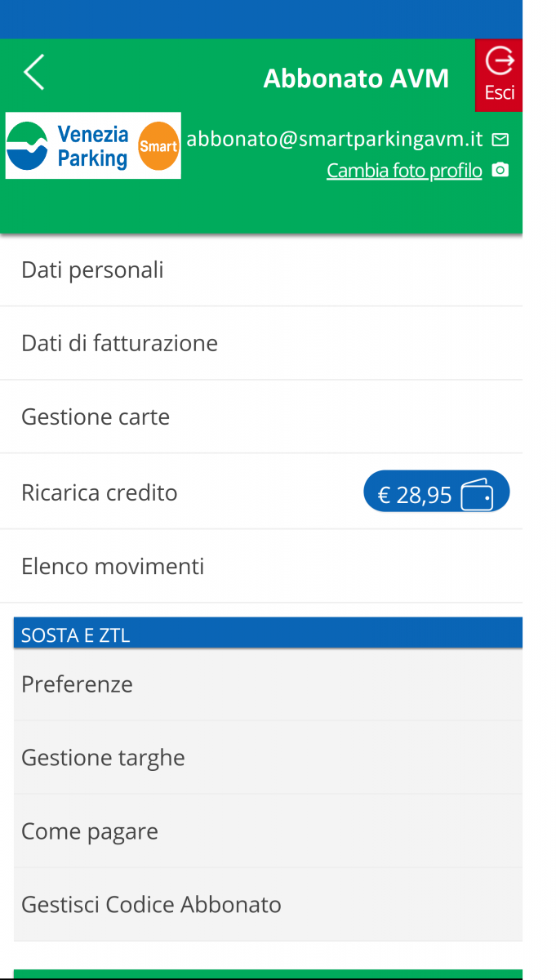Open Cambia foto profilo link

click(404, 171)
